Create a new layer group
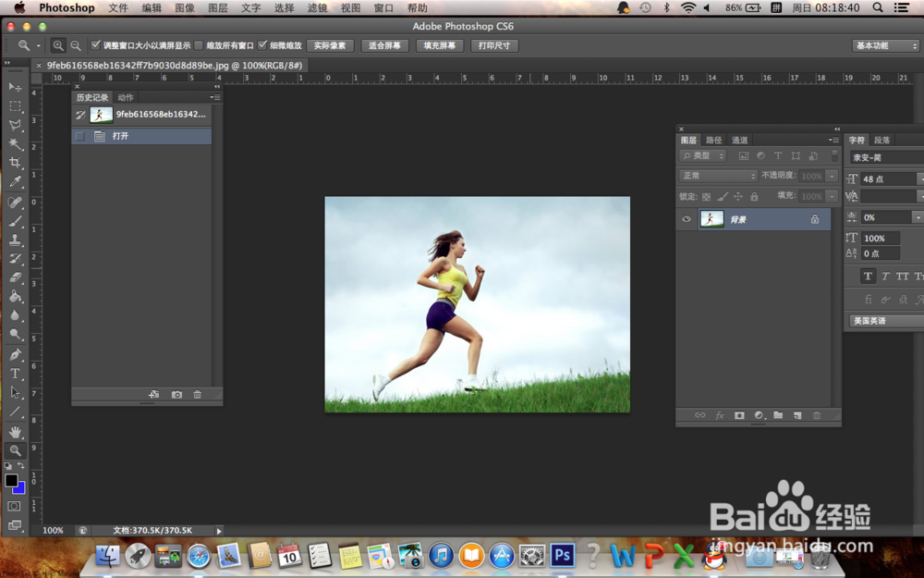Screen dimensions: 924x578 [778, 415]
